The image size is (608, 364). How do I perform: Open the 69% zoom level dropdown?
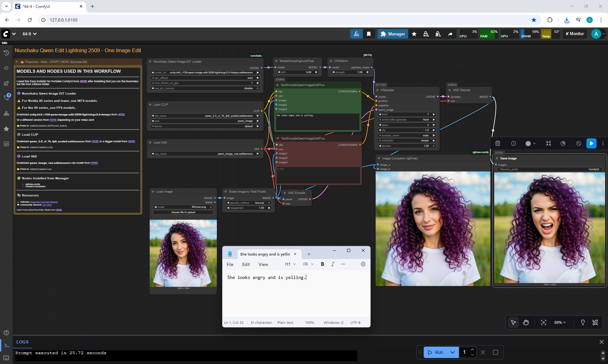(x=560, y=322)
